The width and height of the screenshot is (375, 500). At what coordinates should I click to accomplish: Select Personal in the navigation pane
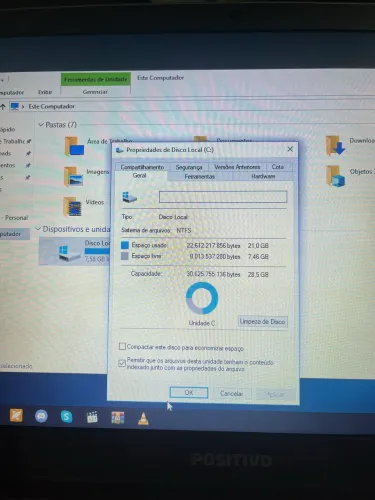(16, 218)
